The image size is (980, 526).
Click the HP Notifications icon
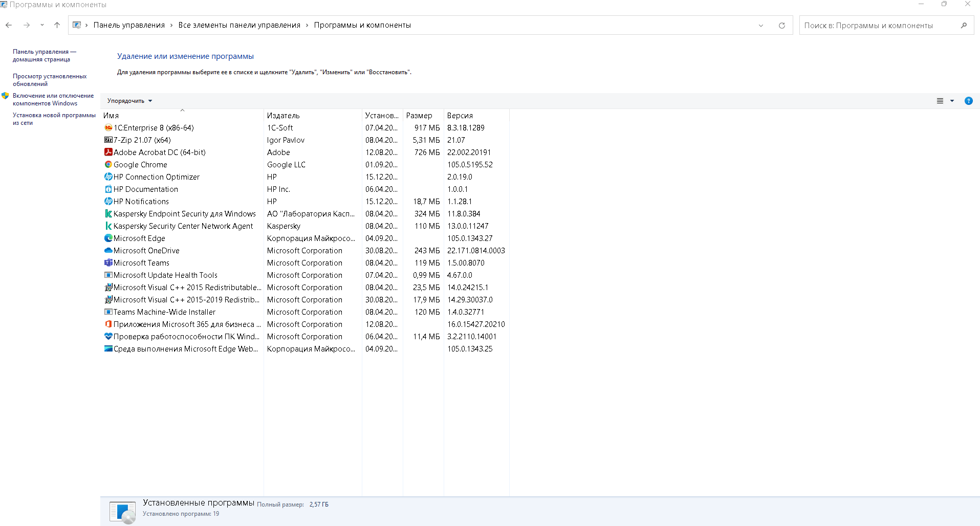click(x=108, y=202)
